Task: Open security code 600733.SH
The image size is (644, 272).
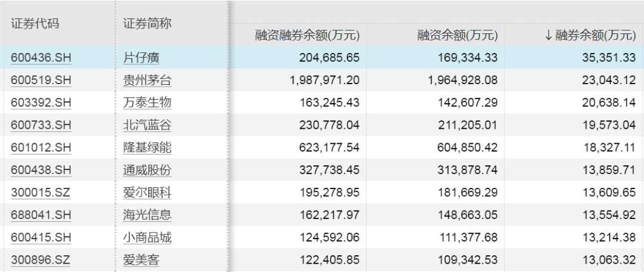Action: (41, 125)
